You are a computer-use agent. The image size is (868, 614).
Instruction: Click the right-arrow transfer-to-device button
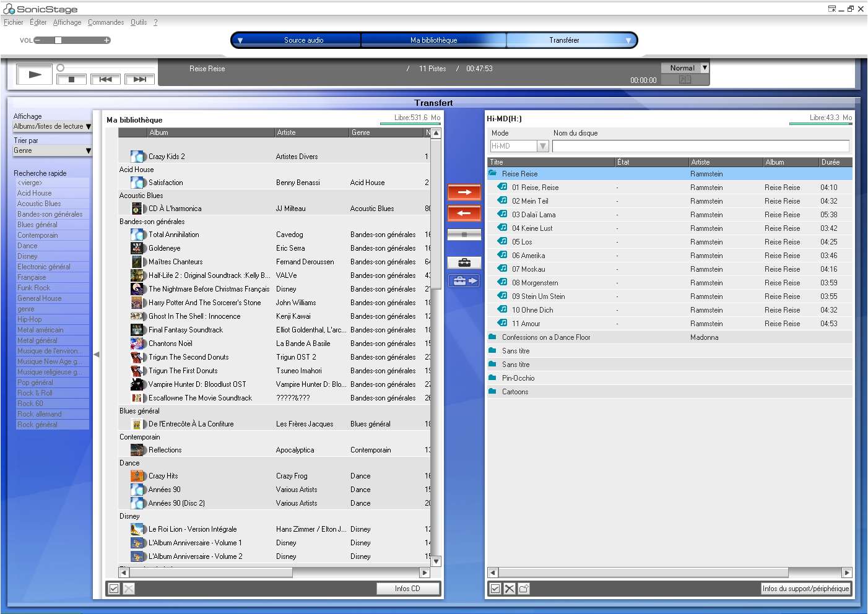[x=464, y=192]
